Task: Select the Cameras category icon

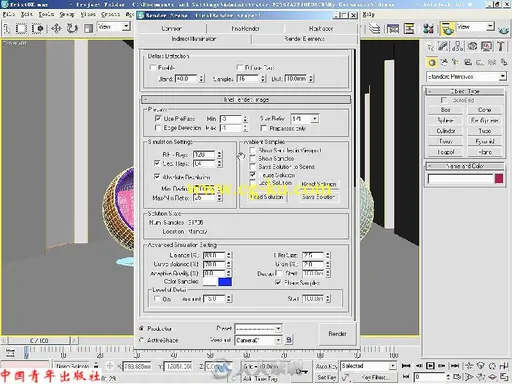Action: 468,62
